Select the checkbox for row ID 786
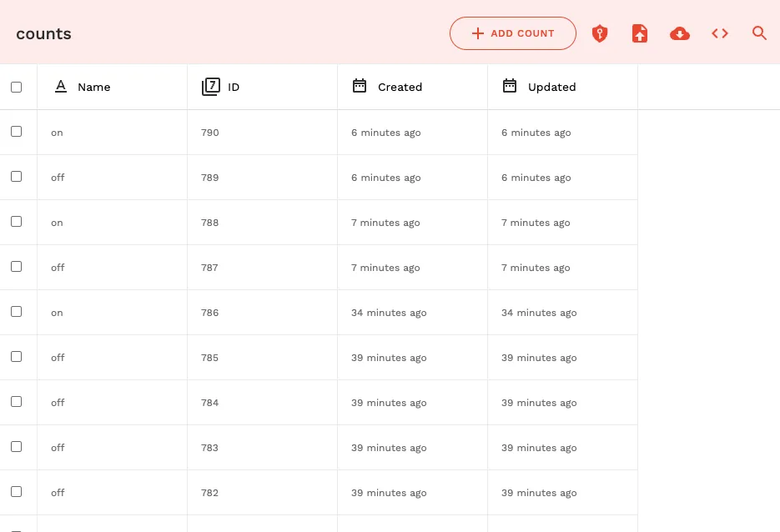 click(x=17, y=312)
